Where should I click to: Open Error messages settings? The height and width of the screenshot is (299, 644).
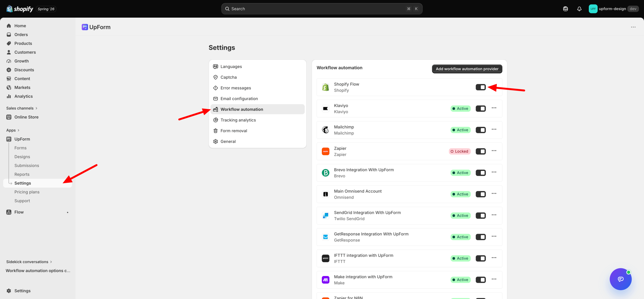(257, 88)
